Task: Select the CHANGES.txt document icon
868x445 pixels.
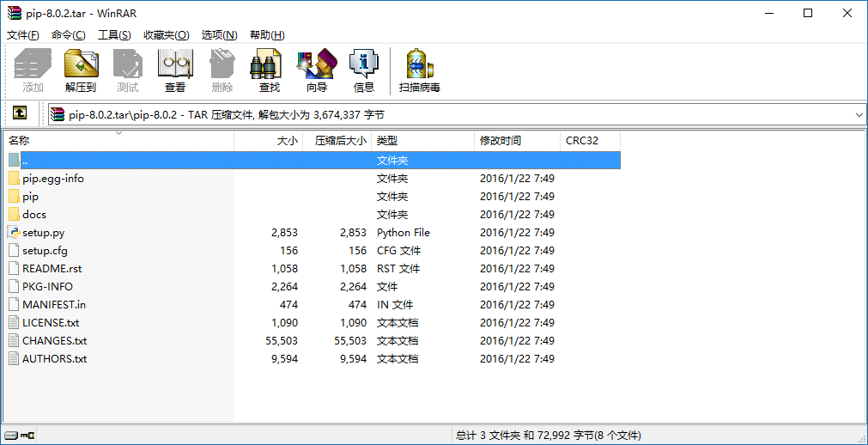Action: coord(15,340)
